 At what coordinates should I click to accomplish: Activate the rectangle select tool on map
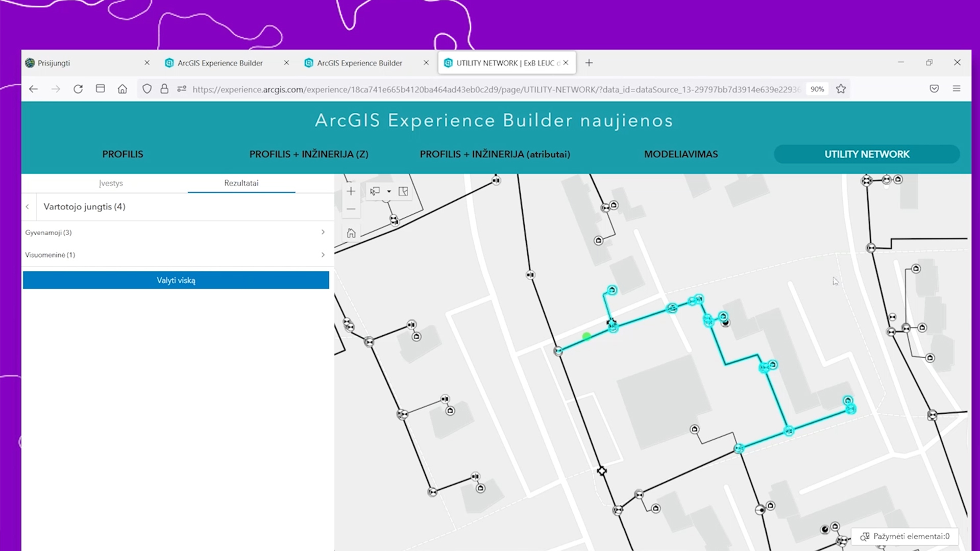[x=375, y=191]
